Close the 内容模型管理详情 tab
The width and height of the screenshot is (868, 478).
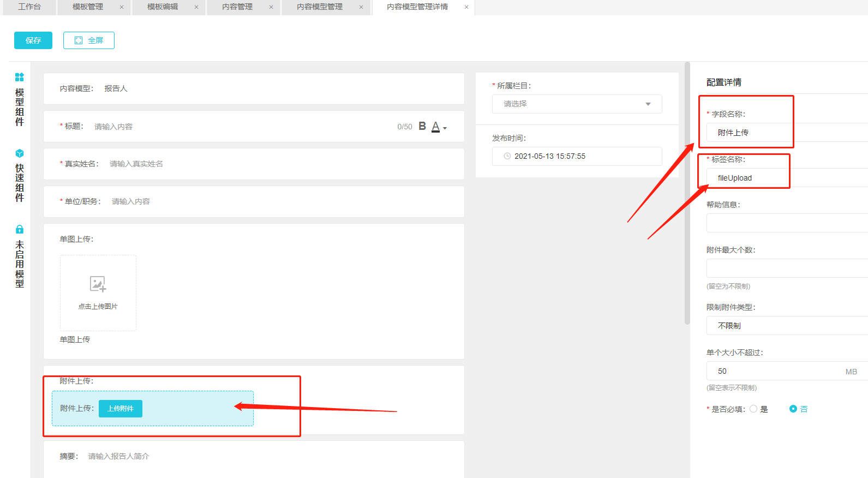(466, 7)
